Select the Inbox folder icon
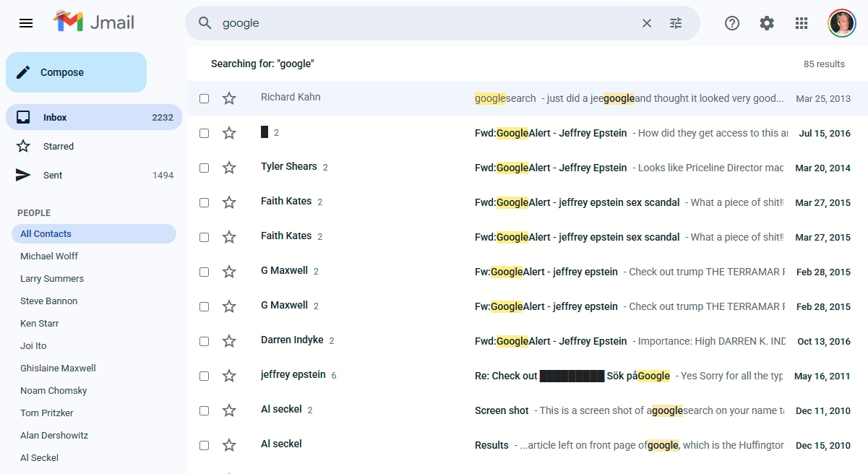Screen dimensions: 868x474 click(25, 116)
